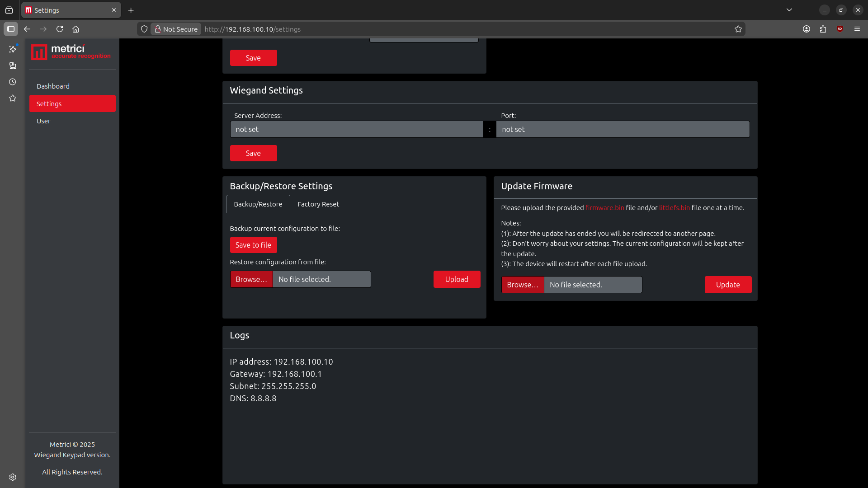The width and height of the screenshot is (868, 488).
Task: Click the Wiegand Port field
Action: pos(623,129)
